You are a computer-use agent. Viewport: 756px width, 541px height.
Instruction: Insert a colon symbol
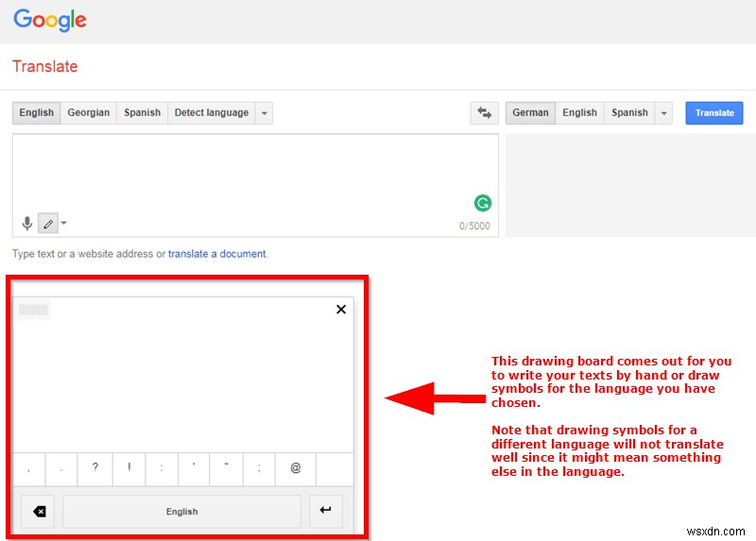pos(162,468)
